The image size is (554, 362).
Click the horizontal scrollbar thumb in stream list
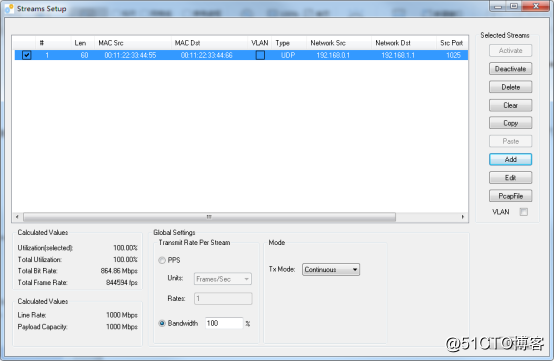(209, 217)
